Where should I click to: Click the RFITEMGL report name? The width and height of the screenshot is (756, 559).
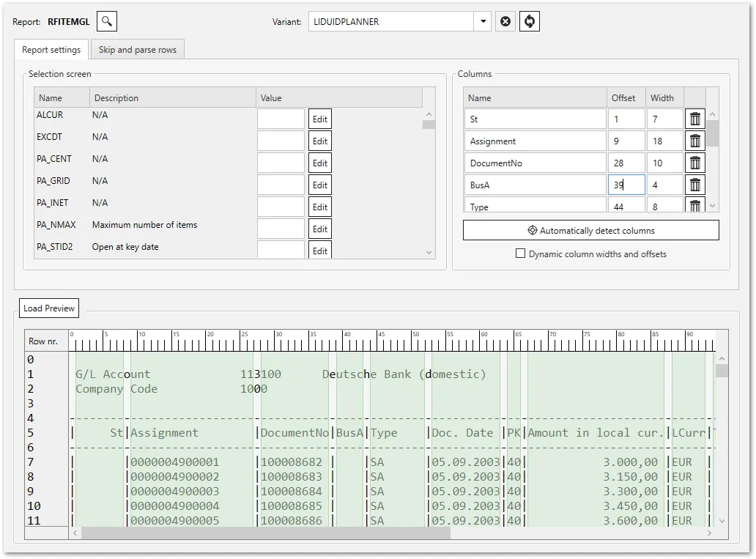click(68, 22)
